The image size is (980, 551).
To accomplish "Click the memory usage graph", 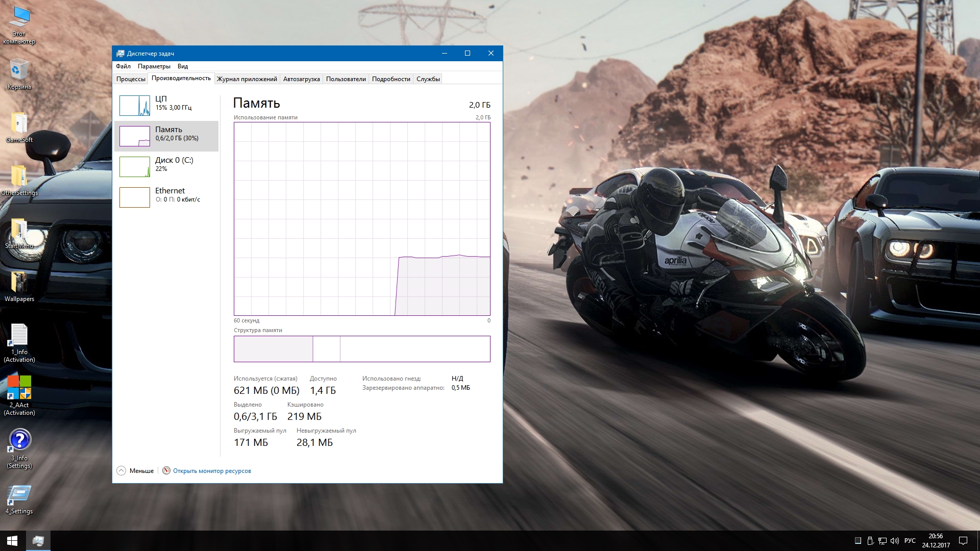I will 362,219.
